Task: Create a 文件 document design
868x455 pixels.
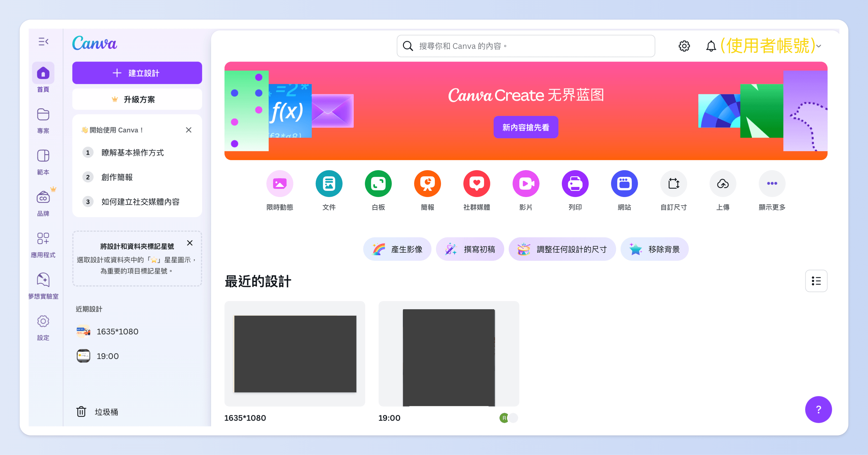Action: point(329,191)
